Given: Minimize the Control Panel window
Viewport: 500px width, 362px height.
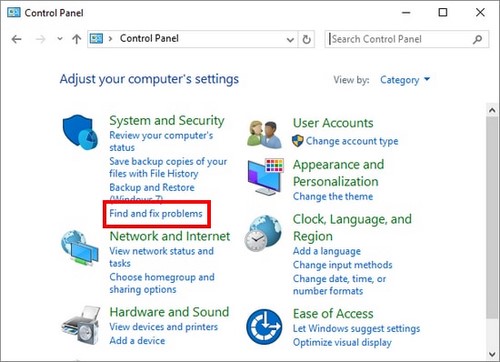Looking at the screenshot, I should (406, 13).
